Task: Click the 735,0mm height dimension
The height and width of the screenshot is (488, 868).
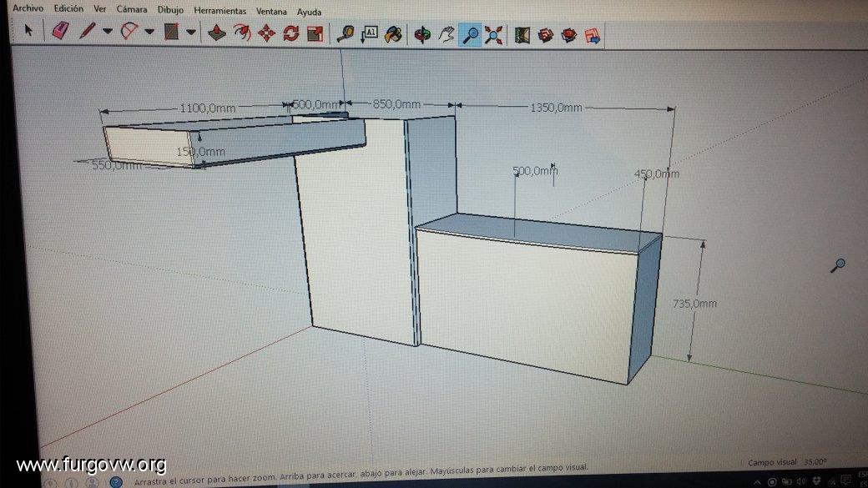Action: tap(694, 303)
